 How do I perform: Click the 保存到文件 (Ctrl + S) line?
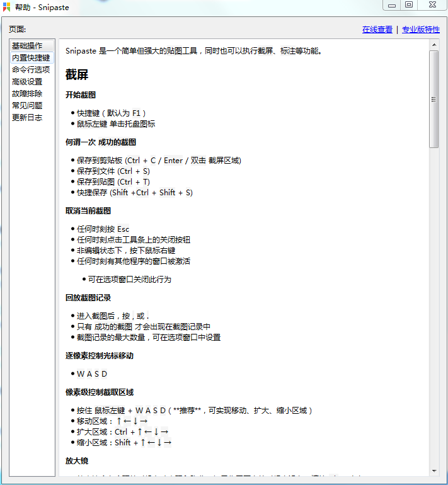click(113, 171)
